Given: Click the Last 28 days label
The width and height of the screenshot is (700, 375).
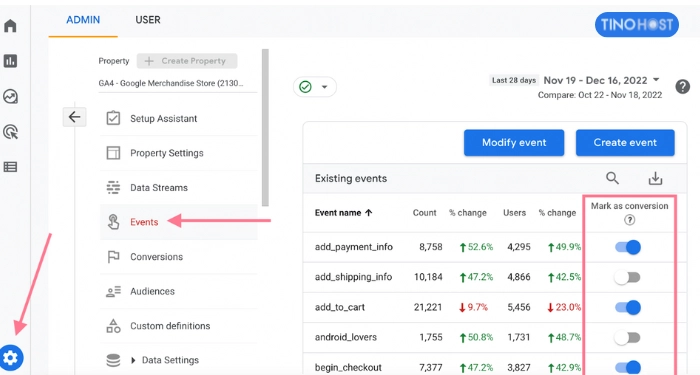Looking at the screenshot, I should click(x=514, y=80).
